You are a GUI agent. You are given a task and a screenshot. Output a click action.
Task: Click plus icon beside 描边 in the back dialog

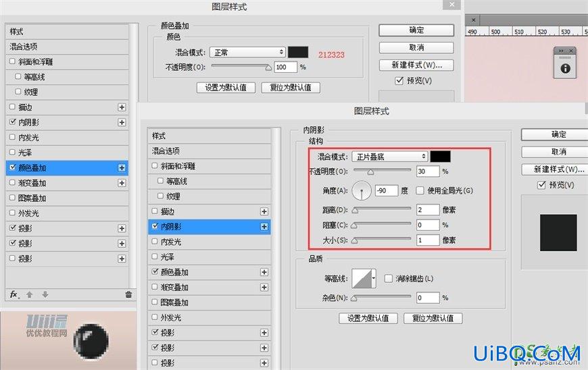pos(122,107)
